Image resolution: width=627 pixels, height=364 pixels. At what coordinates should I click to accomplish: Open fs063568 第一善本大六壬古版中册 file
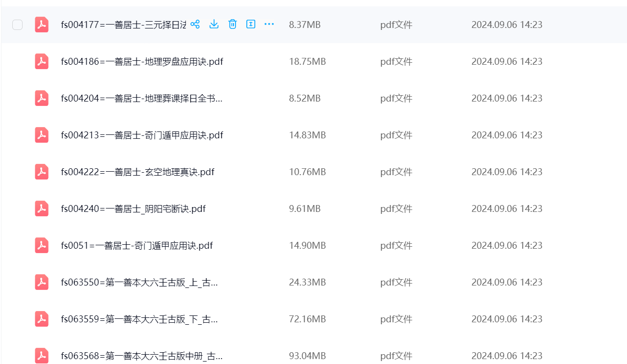click(141, 356)
